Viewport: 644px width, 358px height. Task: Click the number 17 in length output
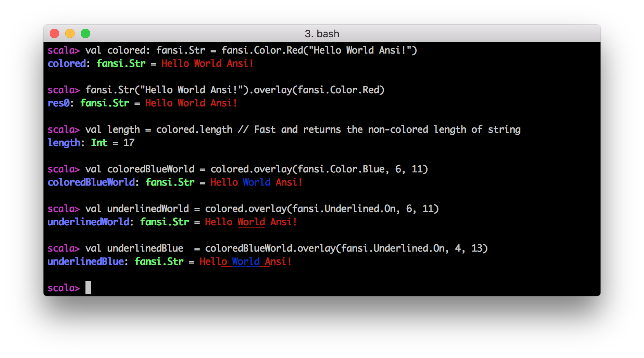coord(129,143)
